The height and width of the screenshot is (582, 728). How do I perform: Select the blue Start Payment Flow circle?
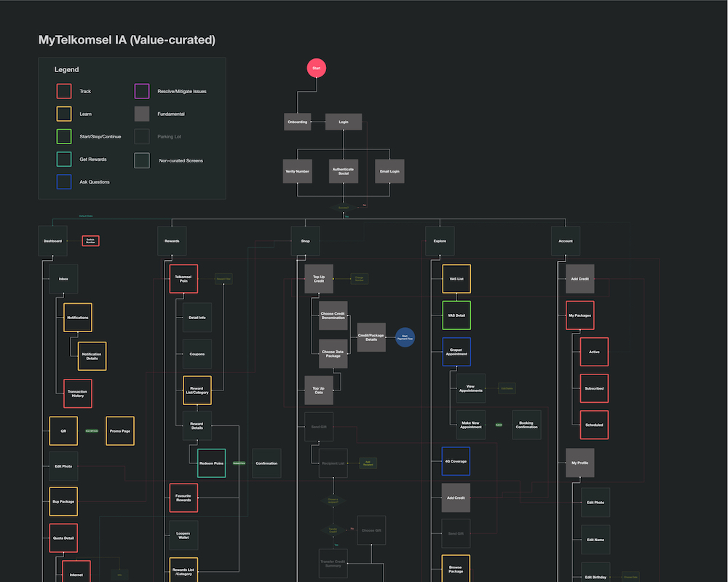(x=405, y=337)
